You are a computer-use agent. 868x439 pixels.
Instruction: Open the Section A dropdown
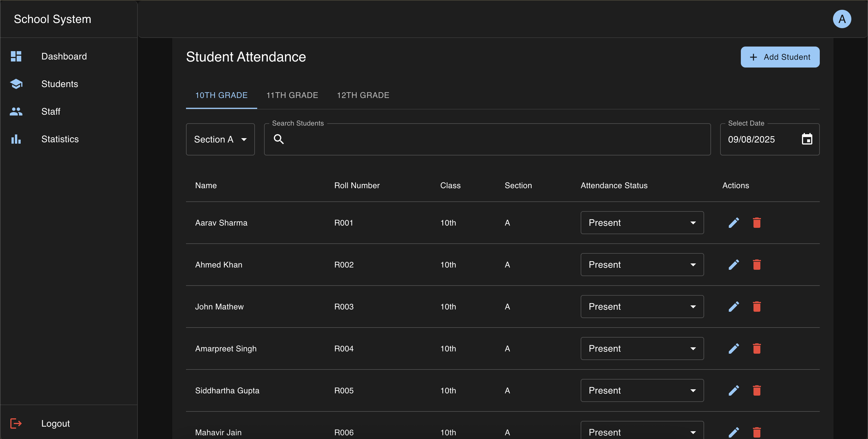pyautogui.click(x=220, y=139)
